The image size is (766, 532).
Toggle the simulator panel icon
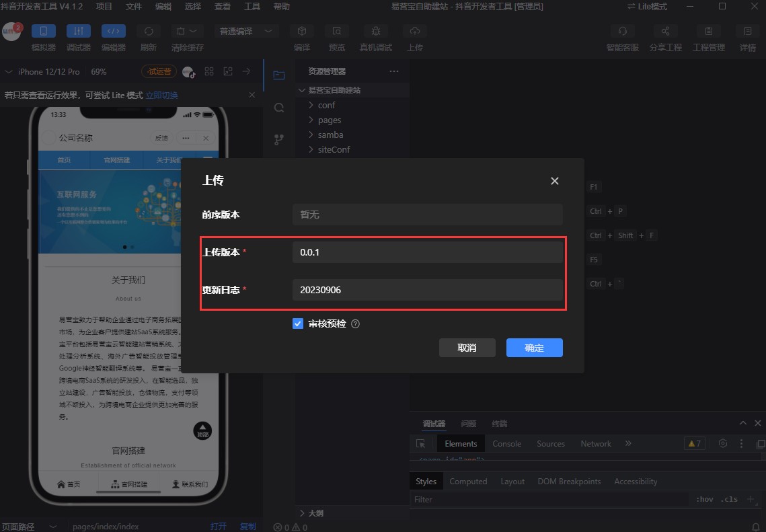click(x=44, y=31)
